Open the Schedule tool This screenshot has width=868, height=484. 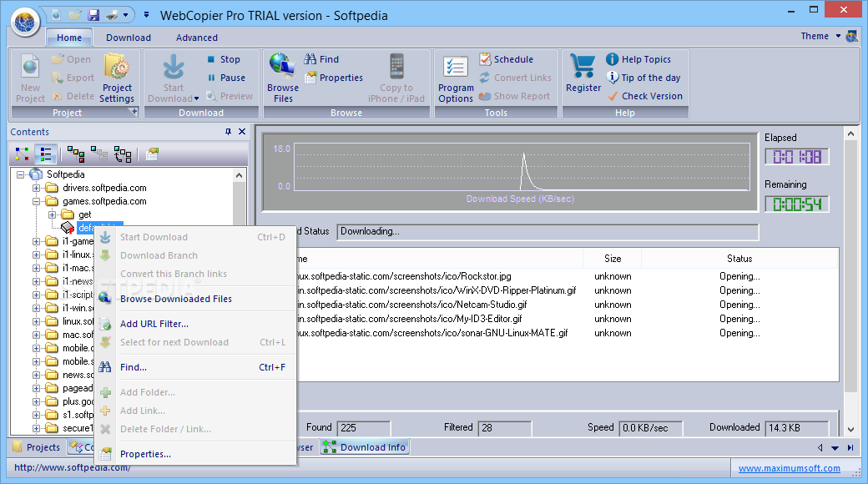coord(507,59)
